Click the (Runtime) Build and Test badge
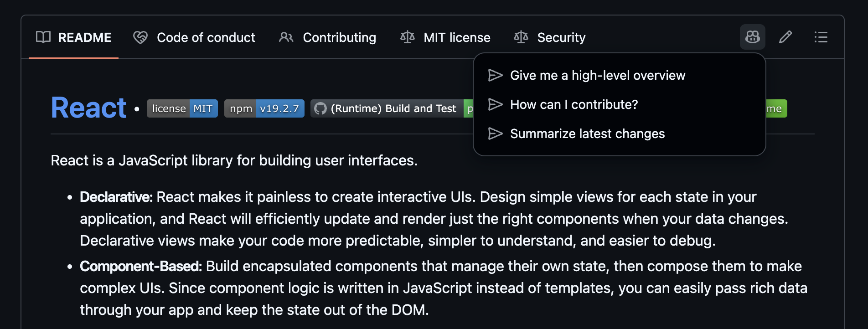 [392, 108]
